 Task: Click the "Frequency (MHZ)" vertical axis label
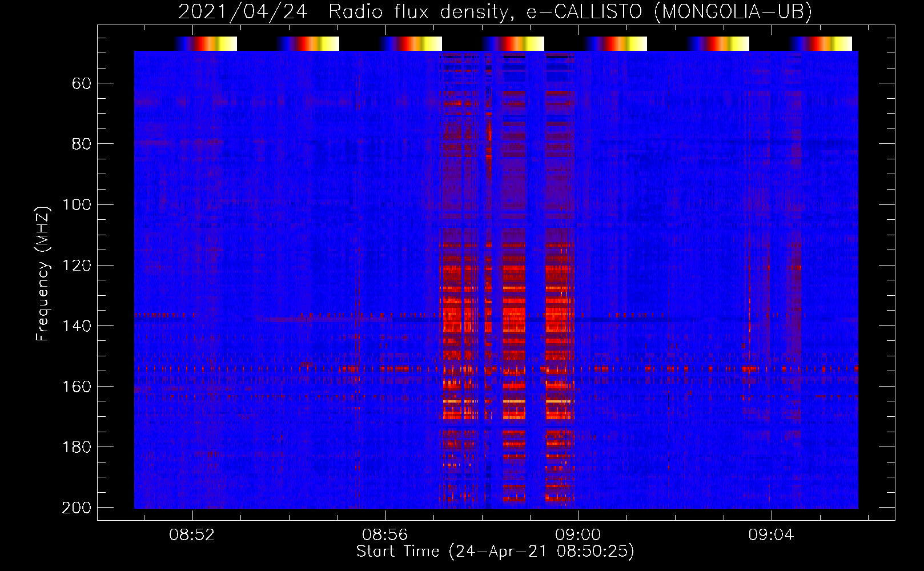pyautogui.click(x=43, y=274)
